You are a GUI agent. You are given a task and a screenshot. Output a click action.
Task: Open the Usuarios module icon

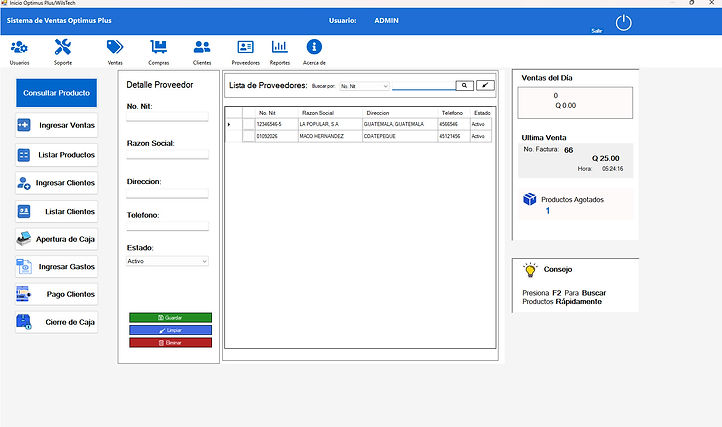point(19,47)
